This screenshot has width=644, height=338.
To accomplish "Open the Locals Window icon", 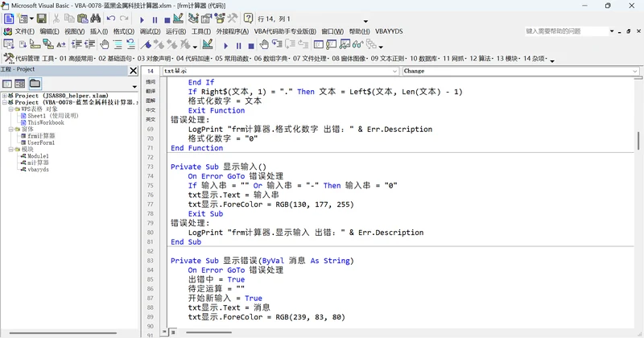I will coord(318,44).
